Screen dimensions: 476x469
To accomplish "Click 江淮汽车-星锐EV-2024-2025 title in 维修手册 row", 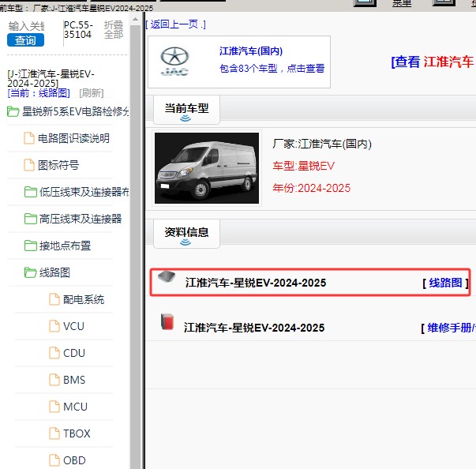I will [x=254, y=328].
